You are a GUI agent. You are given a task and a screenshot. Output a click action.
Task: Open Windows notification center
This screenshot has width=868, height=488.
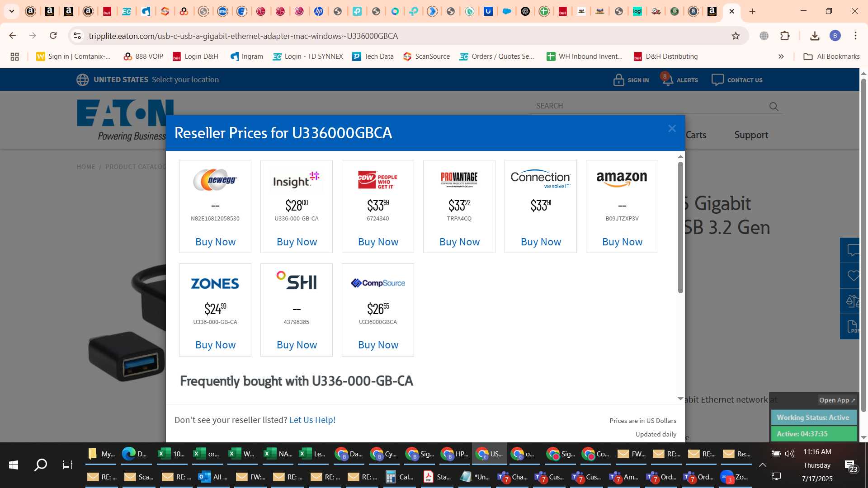(x=852, y=466)
